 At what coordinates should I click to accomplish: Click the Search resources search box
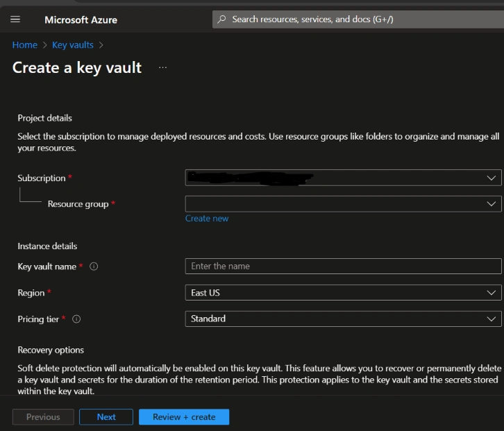tap(358, 19)
